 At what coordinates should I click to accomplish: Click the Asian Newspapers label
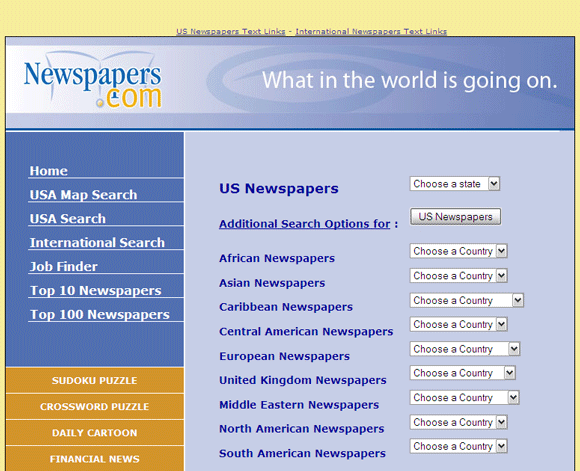(x=272, y=283)
